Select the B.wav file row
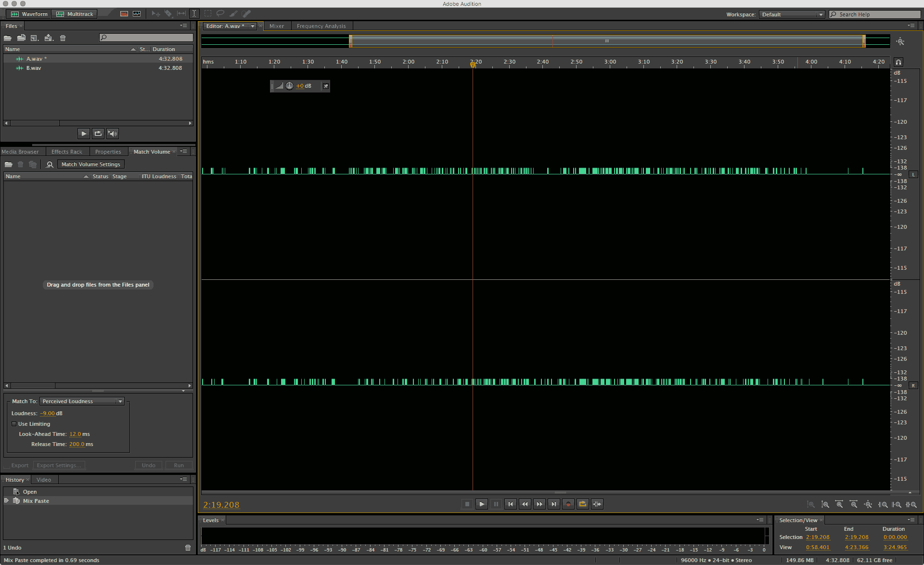924x565 pixels. (98, 68)
